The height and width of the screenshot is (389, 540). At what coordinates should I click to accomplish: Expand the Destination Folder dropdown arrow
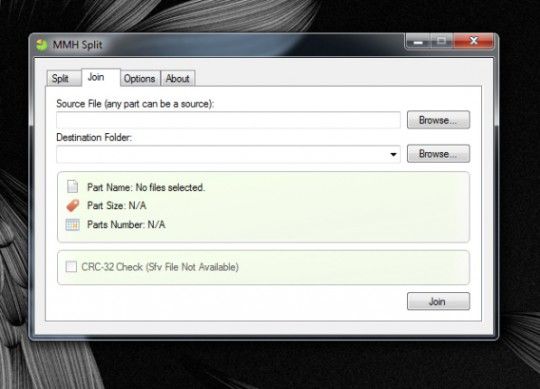point(393,154)
